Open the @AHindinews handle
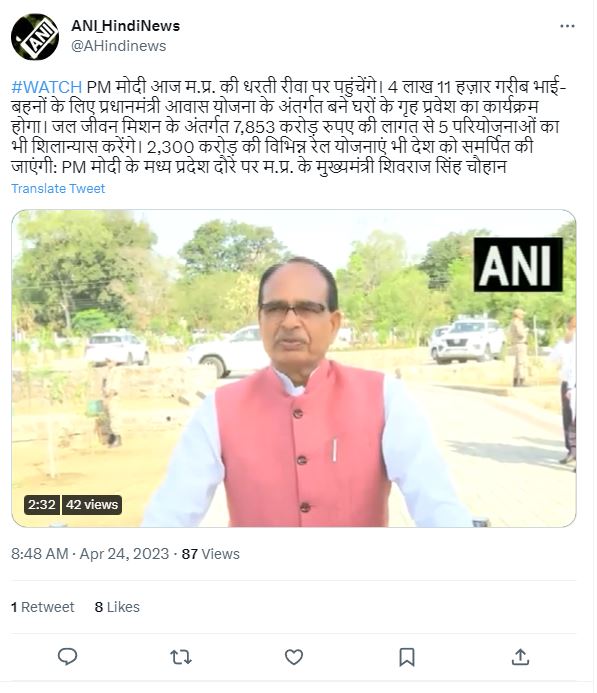This screenshot has height=693, width=597. coord(118,46)
